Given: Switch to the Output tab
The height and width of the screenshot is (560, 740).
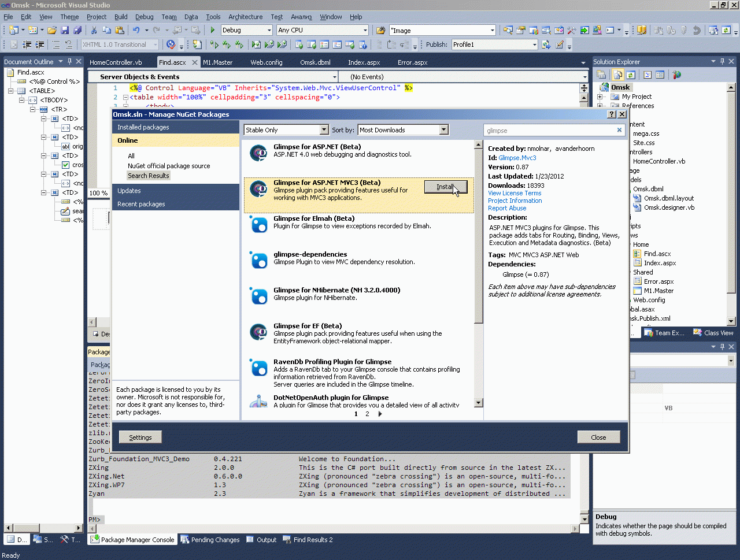Looking at the screenshot, I should [261, 540].
